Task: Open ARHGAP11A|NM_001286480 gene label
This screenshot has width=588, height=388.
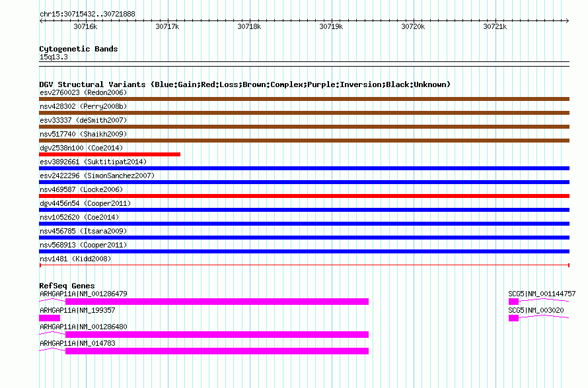Action: [x=83, y=327]
